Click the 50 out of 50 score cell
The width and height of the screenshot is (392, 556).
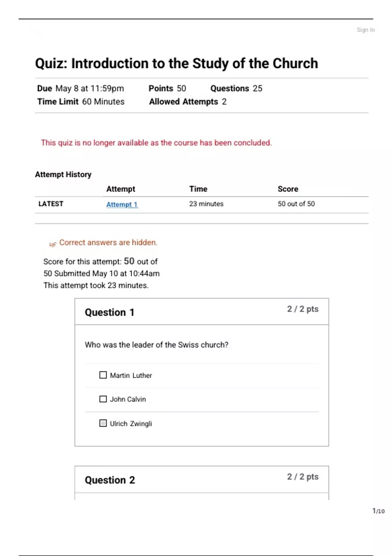click(x=296, y=204)
